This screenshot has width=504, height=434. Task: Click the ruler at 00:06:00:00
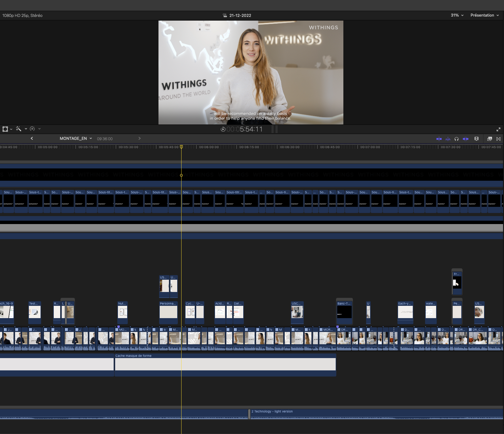(x=209, y=147)
